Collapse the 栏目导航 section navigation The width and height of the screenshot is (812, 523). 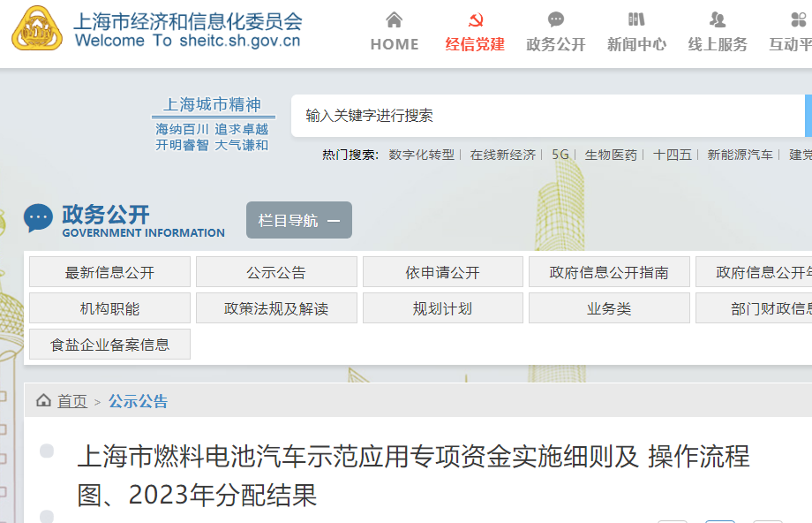coord(298,221)
